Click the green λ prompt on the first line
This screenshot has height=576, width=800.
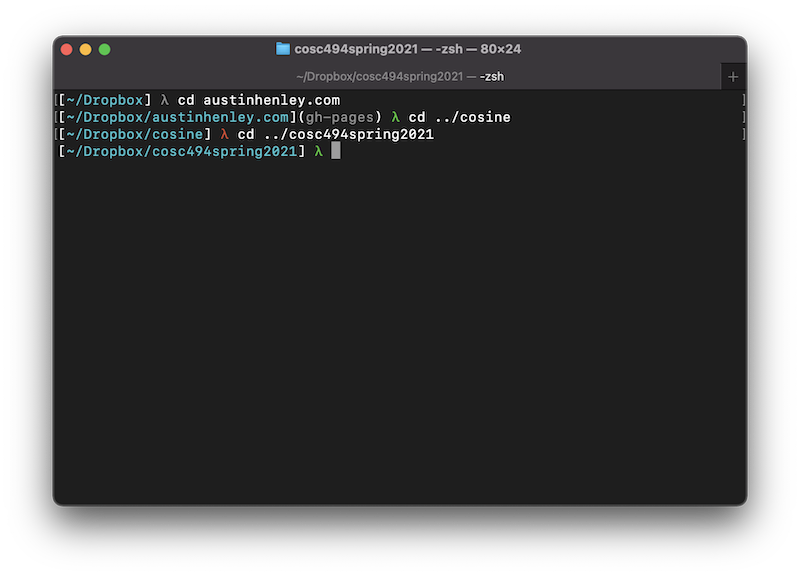coord(162,100)
